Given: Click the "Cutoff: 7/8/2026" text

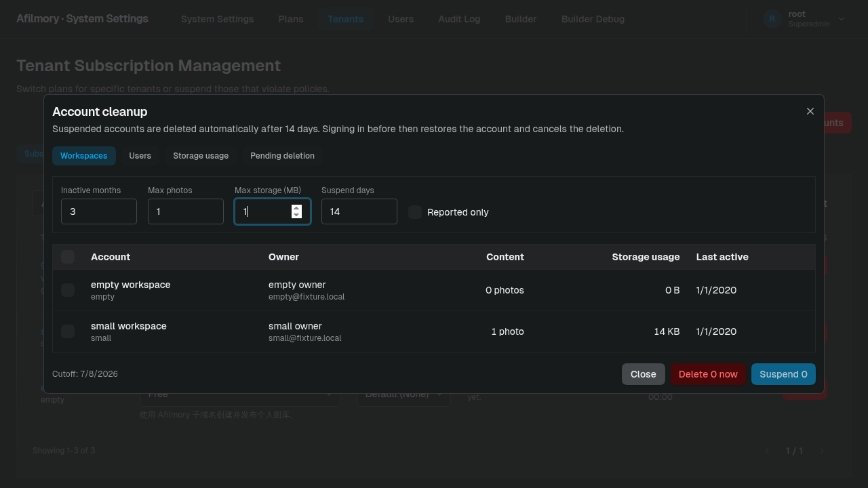Looking at the screenshot, I should 85,374.
